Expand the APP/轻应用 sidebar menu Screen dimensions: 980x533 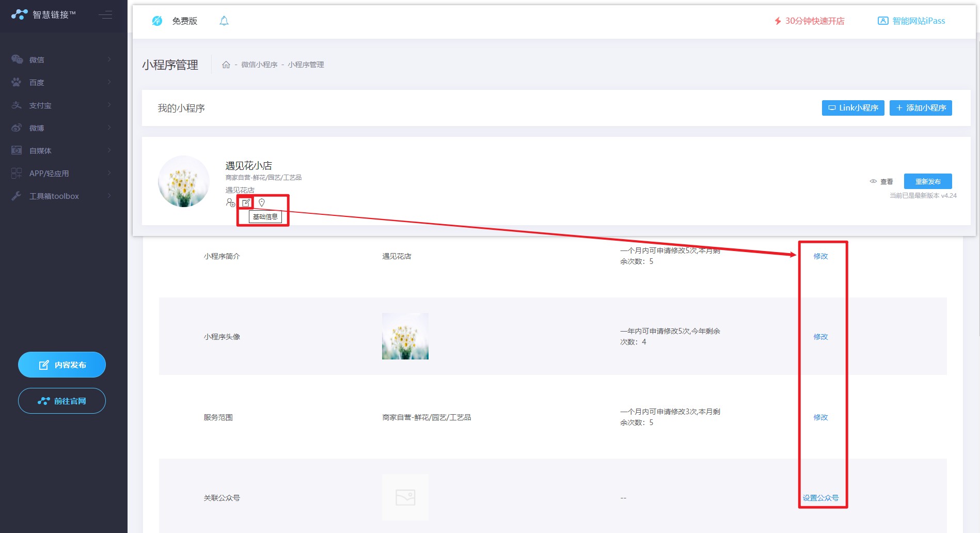(16, 173)
